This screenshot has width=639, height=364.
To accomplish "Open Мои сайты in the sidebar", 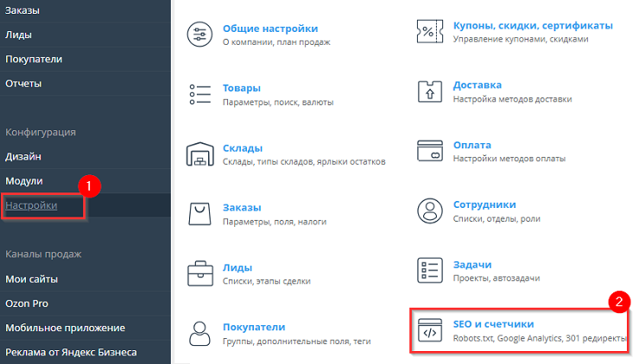I will click(31, 279).
